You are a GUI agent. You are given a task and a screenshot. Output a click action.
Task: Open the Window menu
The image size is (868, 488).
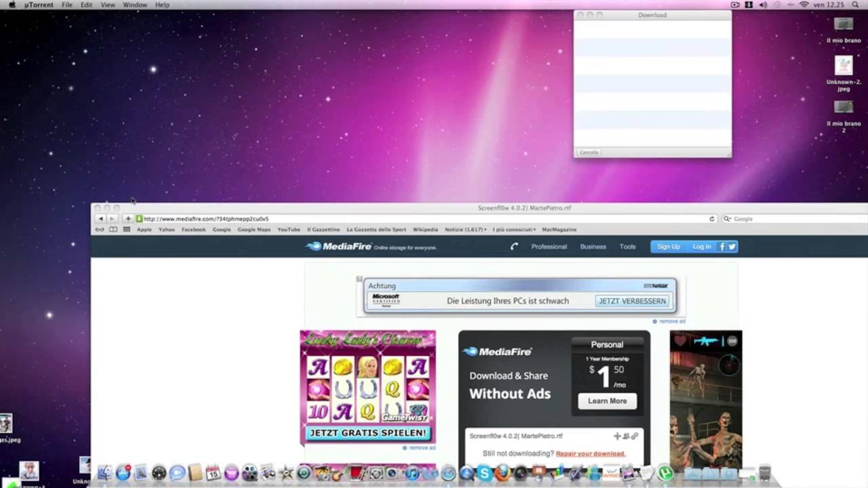[135, 5]
